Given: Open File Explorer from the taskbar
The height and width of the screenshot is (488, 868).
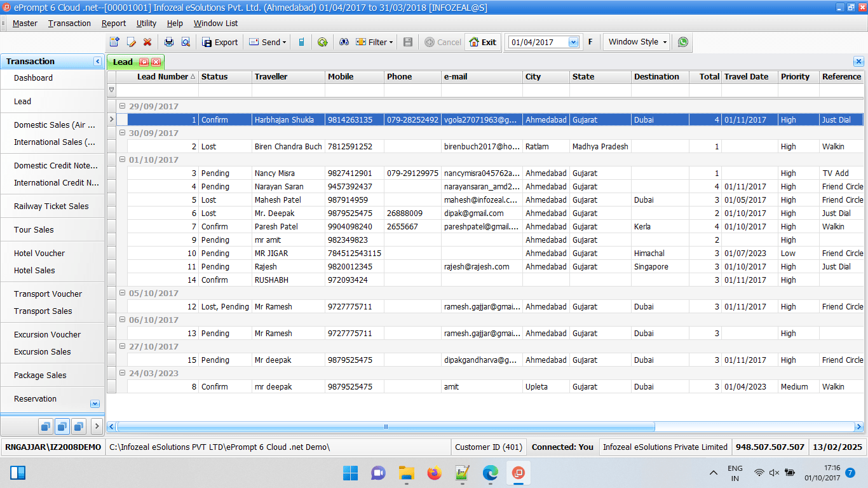Looking at the screenshot, I should [x=406, y=473].
